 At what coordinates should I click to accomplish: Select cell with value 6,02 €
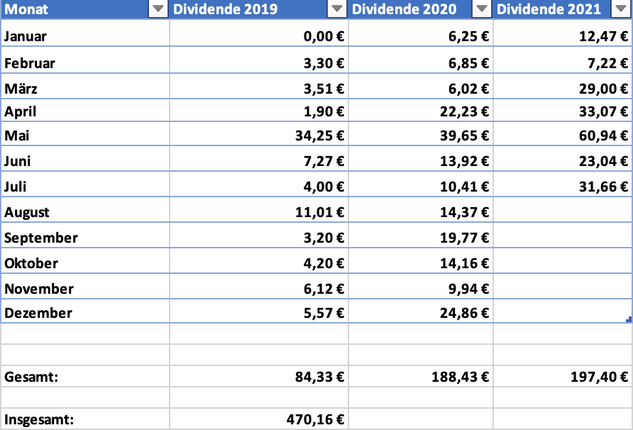(x=421, y=86)
